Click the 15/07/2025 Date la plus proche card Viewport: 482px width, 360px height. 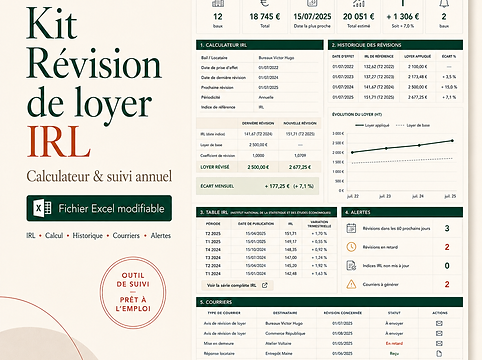[x=312, y=17]
